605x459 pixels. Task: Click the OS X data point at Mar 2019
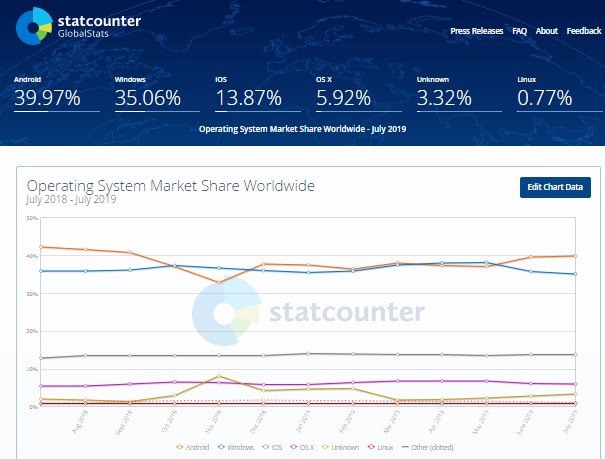coord(397,381)
